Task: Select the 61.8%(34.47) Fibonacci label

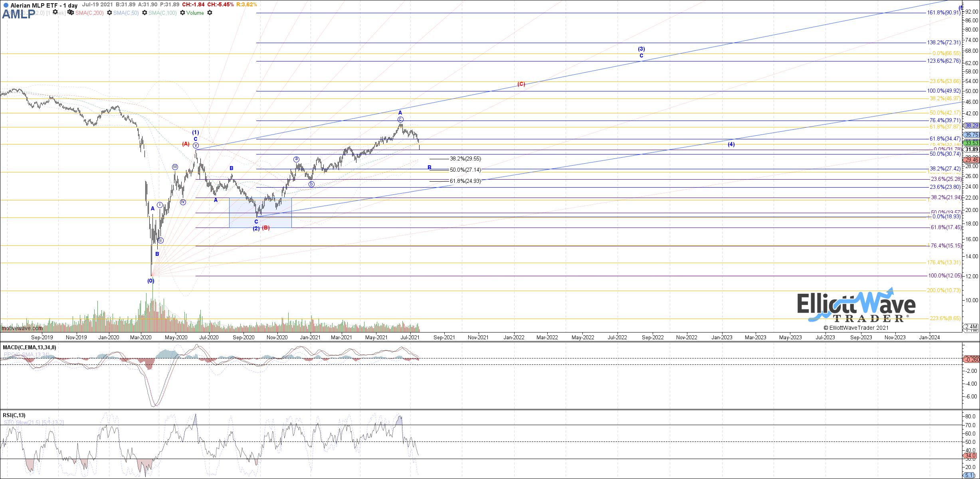Action: [x=945, y=139]
